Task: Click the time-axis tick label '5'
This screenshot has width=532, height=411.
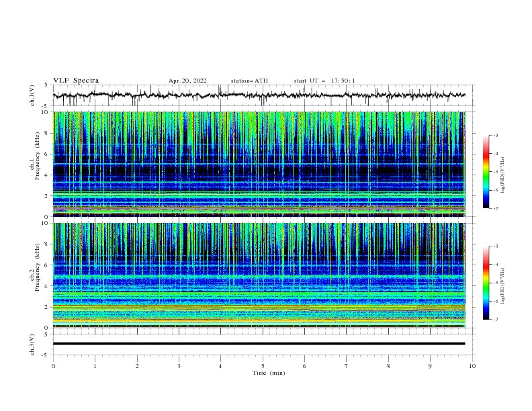Action: click(263, 366)
